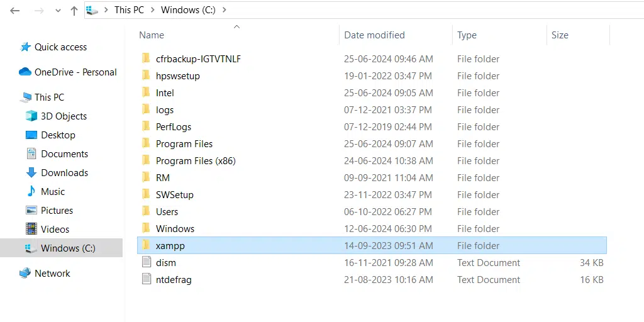The height and width of the screenshot is (322, 644).
Task: Open the recent locations dropdown arrow
Action: tap(58, 11)
